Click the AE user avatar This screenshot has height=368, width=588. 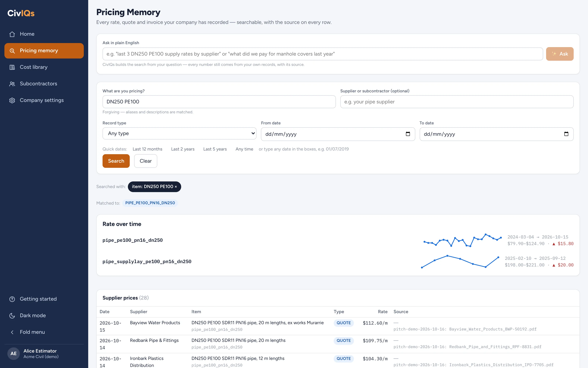pos(14,353)
